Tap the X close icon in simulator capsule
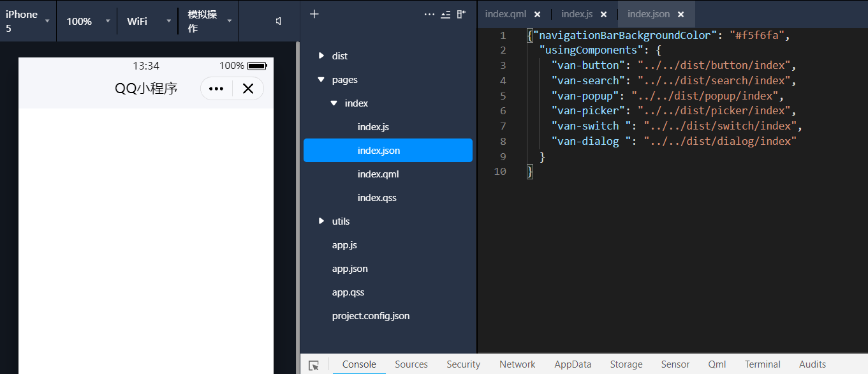 pyautogui.click(x=248, y=89)
